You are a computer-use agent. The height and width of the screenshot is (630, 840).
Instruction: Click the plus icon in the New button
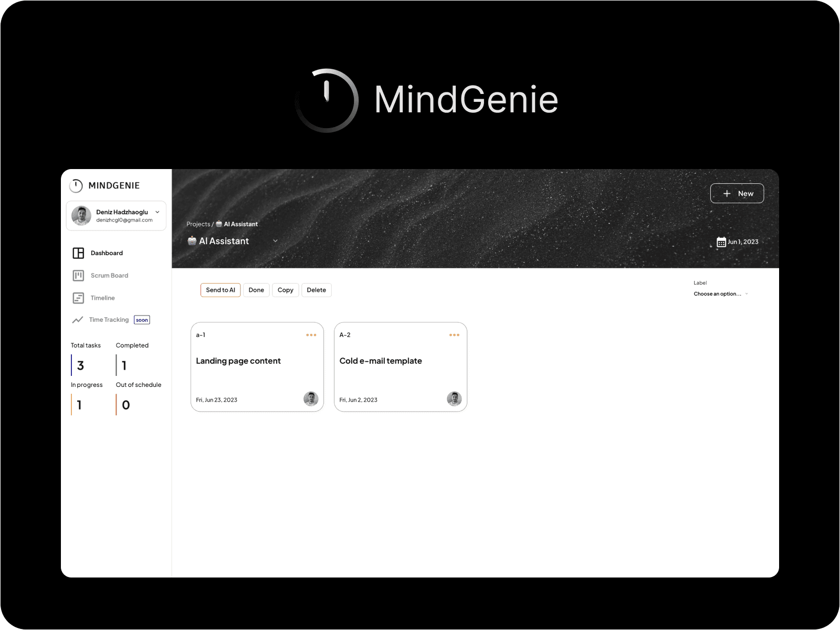click(727, 193)
